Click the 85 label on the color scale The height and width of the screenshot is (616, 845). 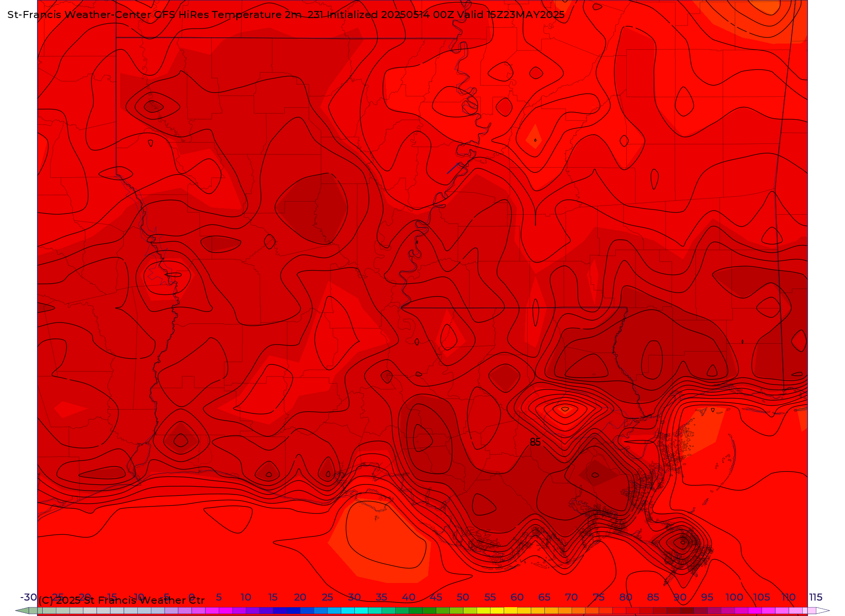click(x=653, y=598)
